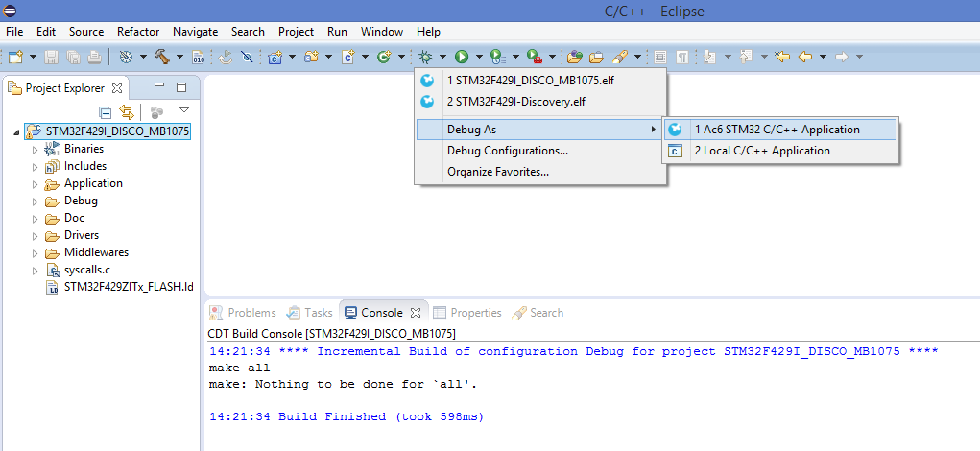980x451 pixels.
Task: Click the green Run button icon
Action: point(462,57)
